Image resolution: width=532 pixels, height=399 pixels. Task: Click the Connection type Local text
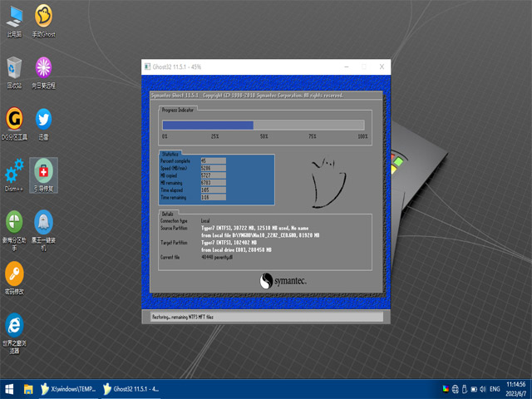point(205,221)
